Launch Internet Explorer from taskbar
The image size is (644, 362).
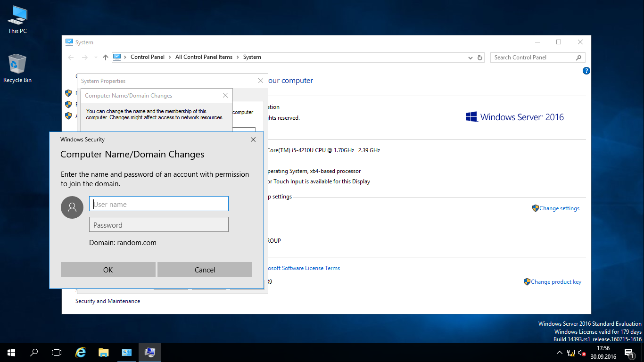81,352
